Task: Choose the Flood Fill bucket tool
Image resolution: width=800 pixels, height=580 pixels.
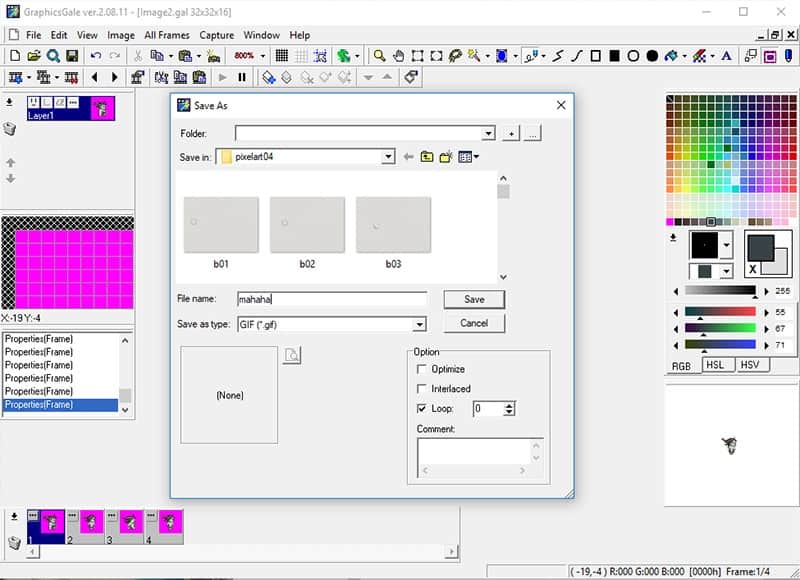Action: click(671, 56)
